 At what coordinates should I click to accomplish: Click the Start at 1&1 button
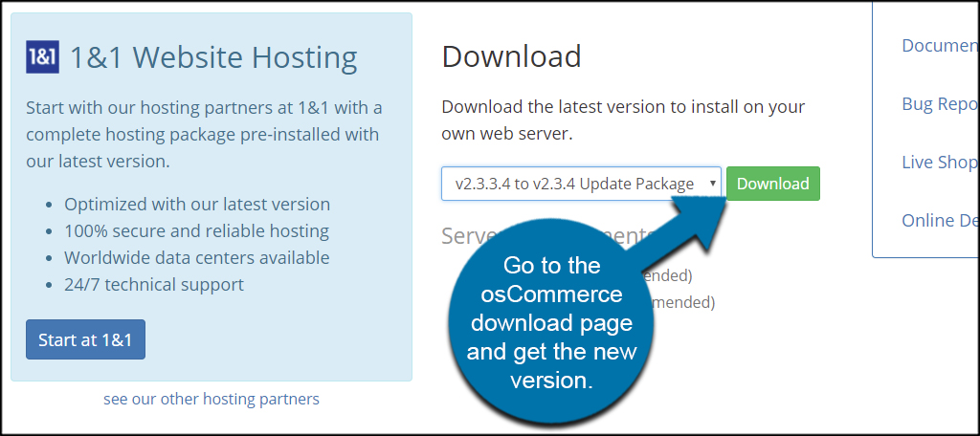85,339
